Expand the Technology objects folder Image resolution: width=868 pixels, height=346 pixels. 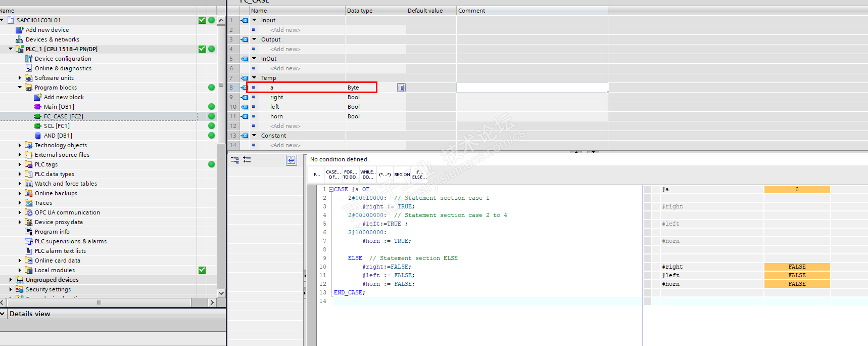[x=20, y=145]
